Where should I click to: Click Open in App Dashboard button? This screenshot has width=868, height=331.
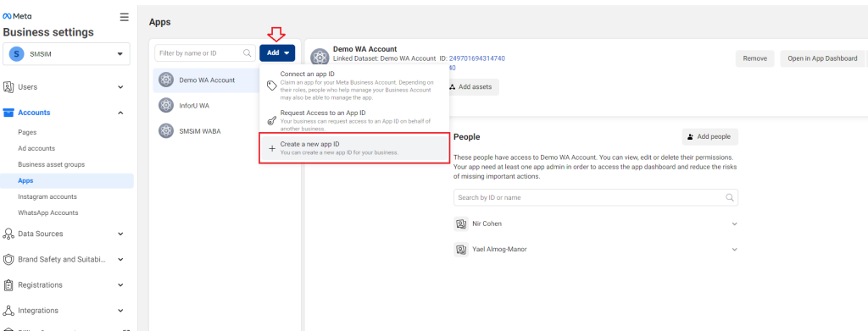click(822, 58)
